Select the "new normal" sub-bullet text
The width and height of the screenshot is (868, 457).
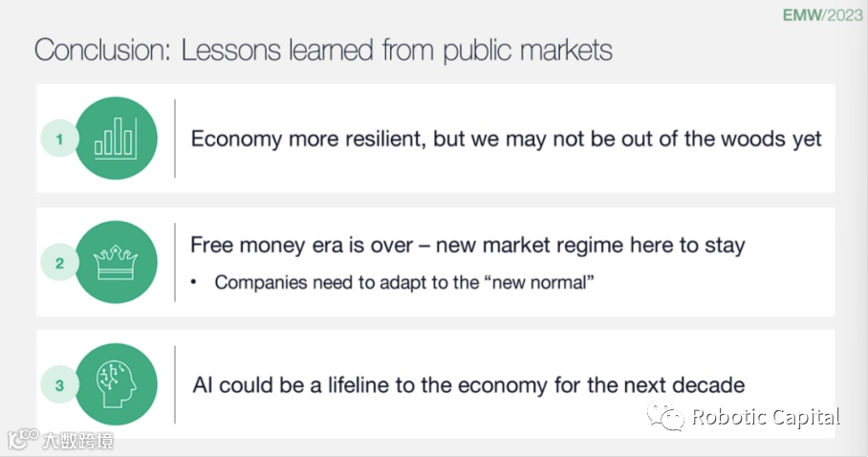click(404, 282)
